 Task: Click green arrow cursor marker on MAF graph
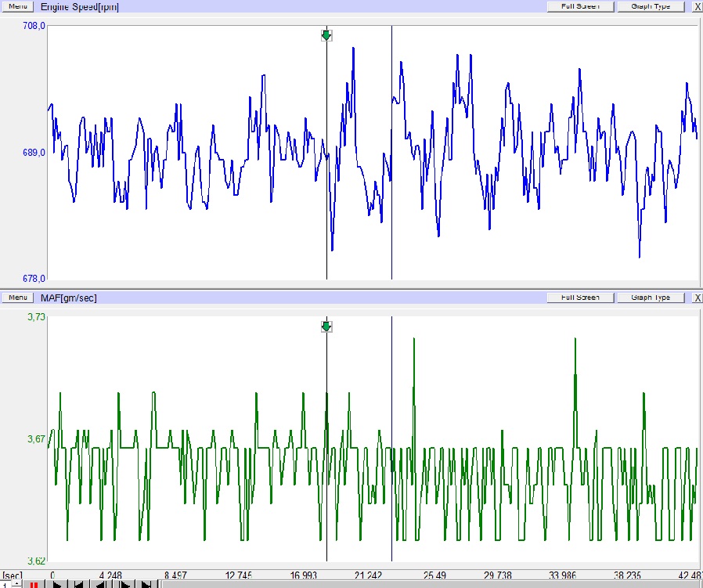click(326, 326)
